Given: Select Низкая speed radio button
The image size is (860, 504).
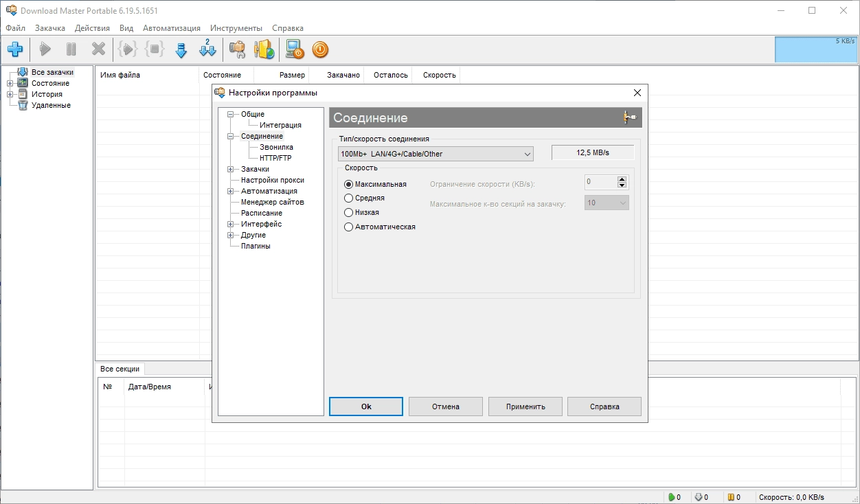Looking at the screenshot, I should [x=348, y=212].
